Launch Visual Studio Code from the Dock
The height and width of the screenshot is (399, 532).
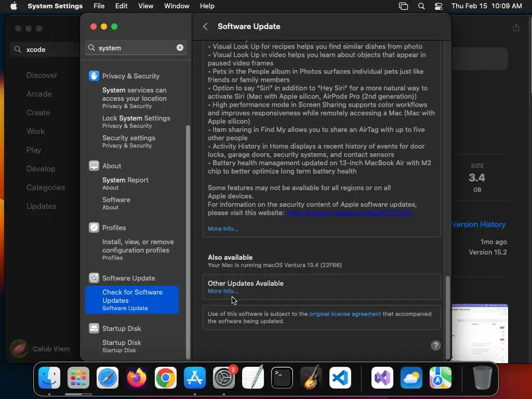(x=340, y=378)
